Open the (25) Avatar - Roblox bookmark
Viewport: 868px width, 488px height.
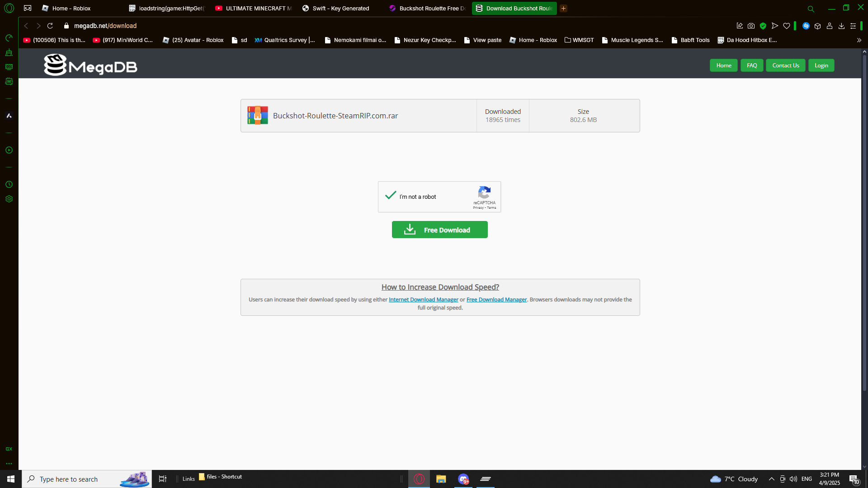pos(193,40)
